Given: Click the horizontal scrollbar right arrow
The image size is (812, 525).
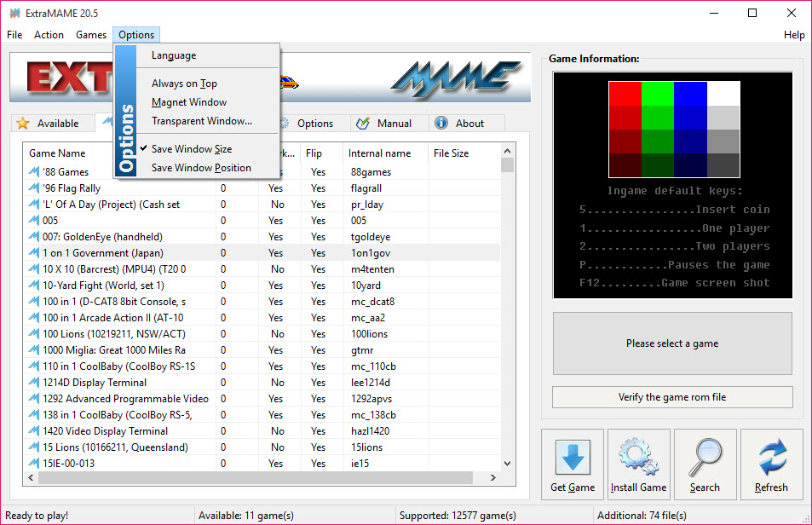Looking at the screenshot, I should pos(493,477).
